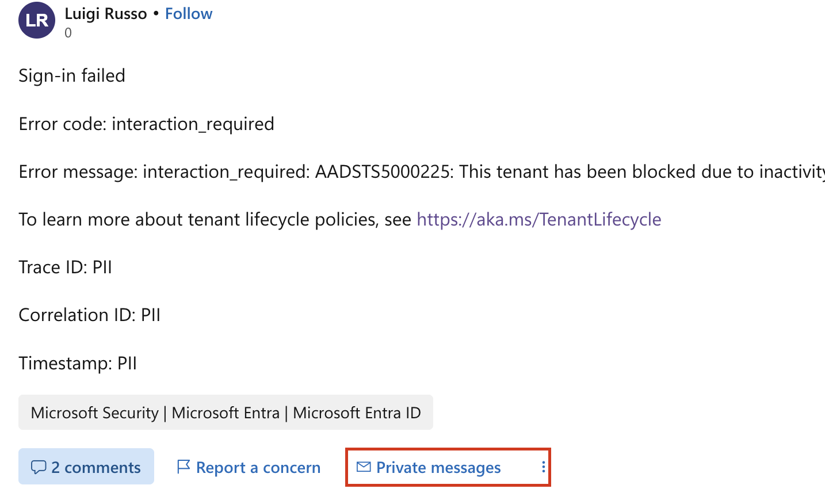Open Private messages
The image size is (825, 504).
[x=438, y=467]
